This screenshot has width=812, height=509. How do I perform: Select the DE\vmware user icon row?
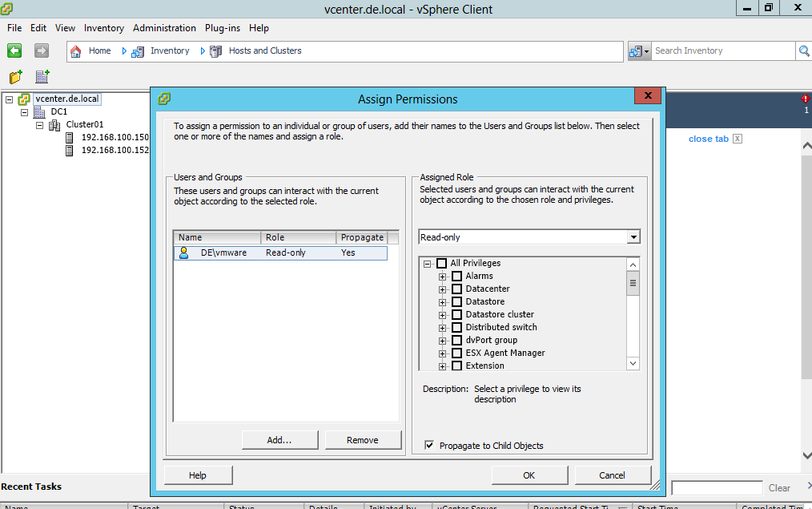tap(184, 252)
